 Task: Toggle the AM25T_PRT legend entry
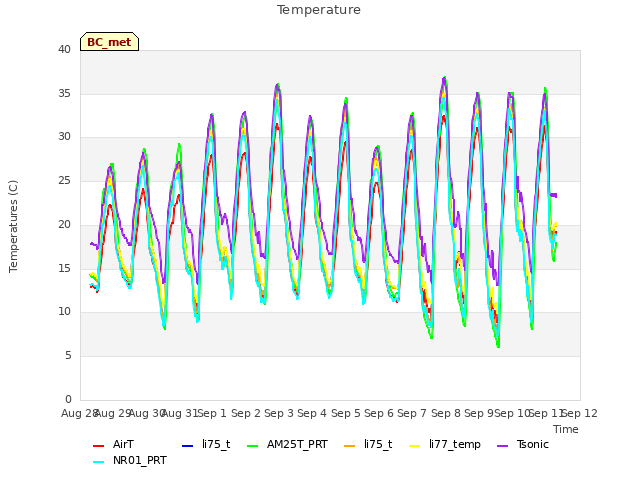click(287, 444)
